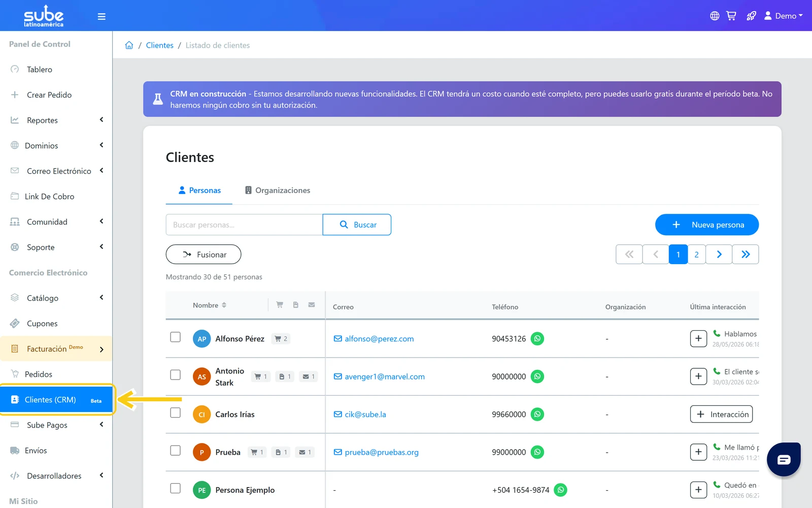Open avenger1@marvel.com email link
812x508 pixels.
(x=379, y=376)
